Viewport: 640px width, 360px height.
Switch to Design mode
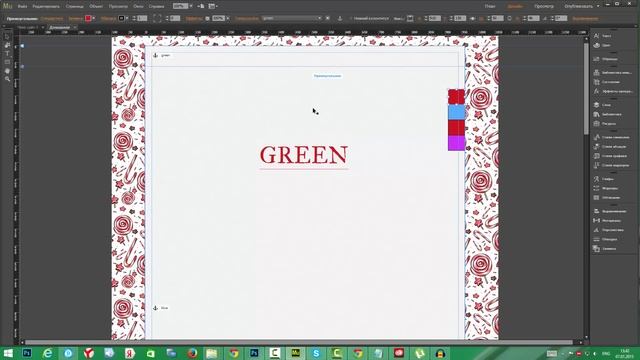pos(515,6)
